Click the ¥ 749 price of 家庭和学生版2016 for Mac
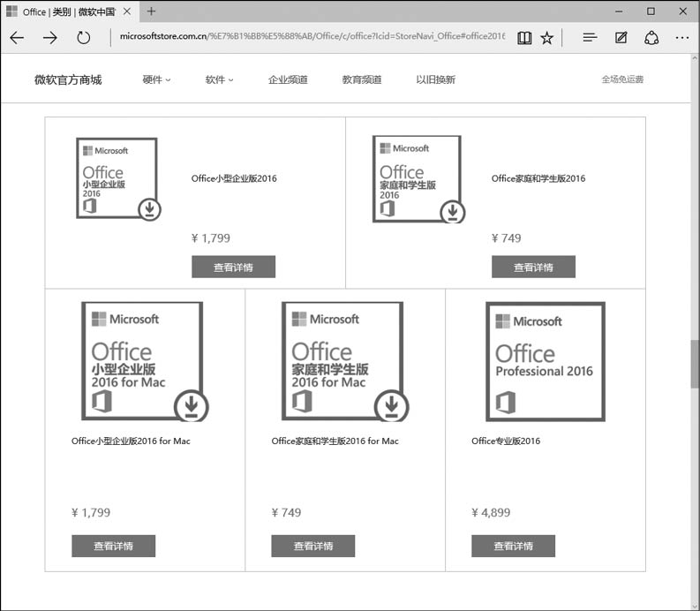Image resolution: width=700 pixels, height=611 pixels. [x=286, y=513]
